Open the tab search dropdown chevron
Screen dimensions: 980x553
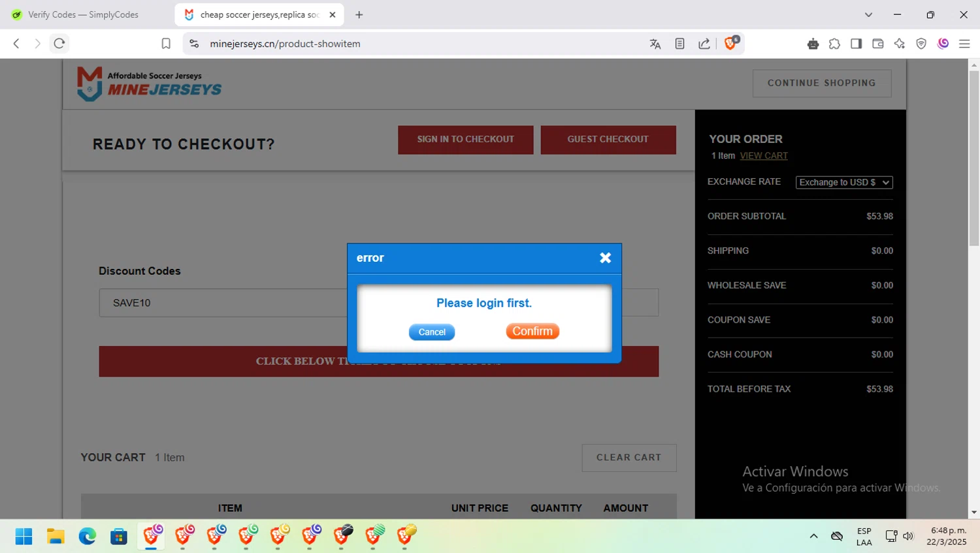(x=868, y=14)
